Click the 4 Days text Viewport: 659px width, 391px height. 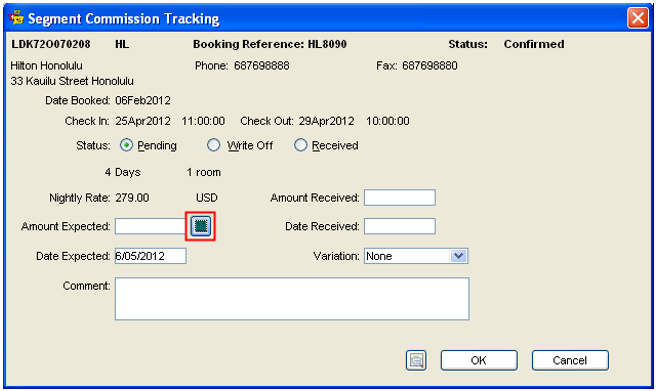coord(123,172)
